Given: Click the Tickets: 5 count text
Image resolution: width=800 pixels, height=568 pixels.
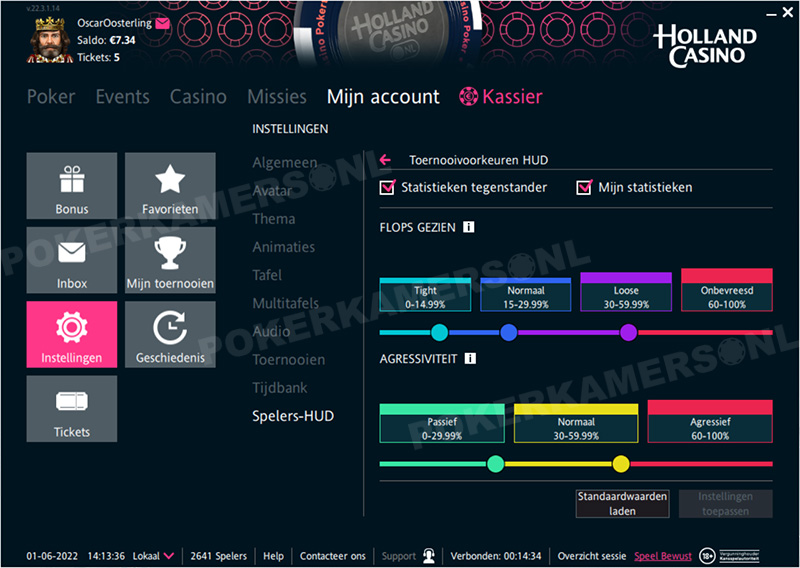Looking at the screenshot, I should point(98,57).
